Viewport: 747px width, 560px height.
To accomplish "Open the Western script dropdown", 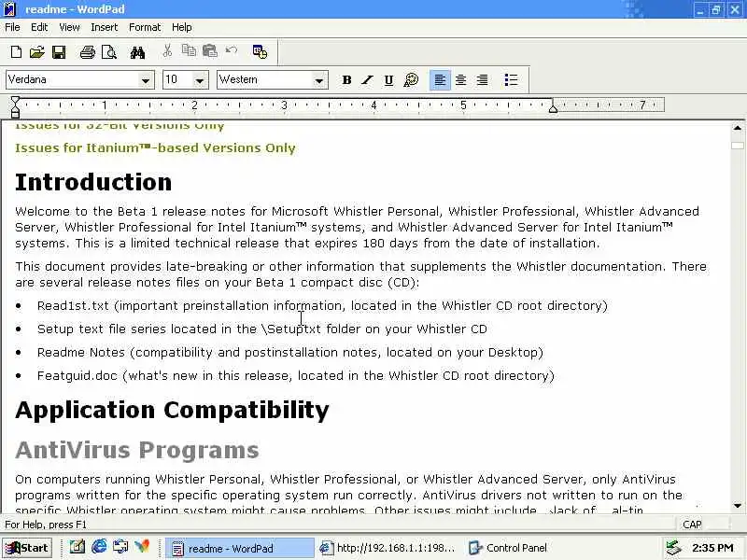I will click(319, 80).
